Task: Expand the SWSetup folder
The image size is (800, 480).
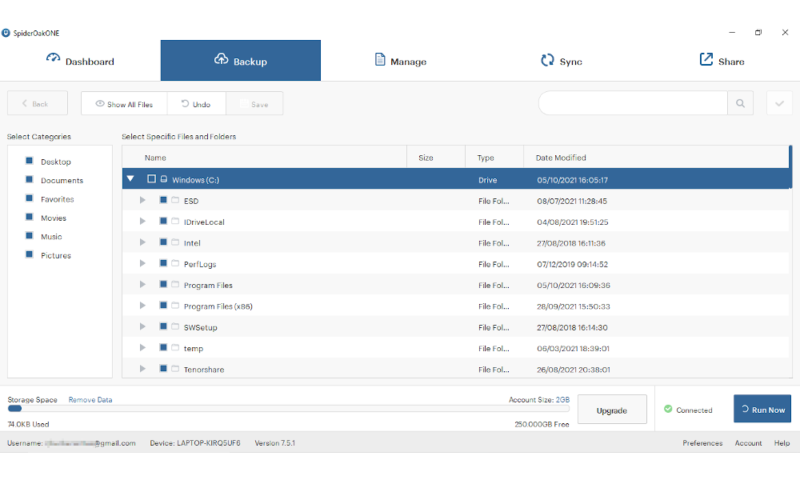Action: tap(142, 327)
